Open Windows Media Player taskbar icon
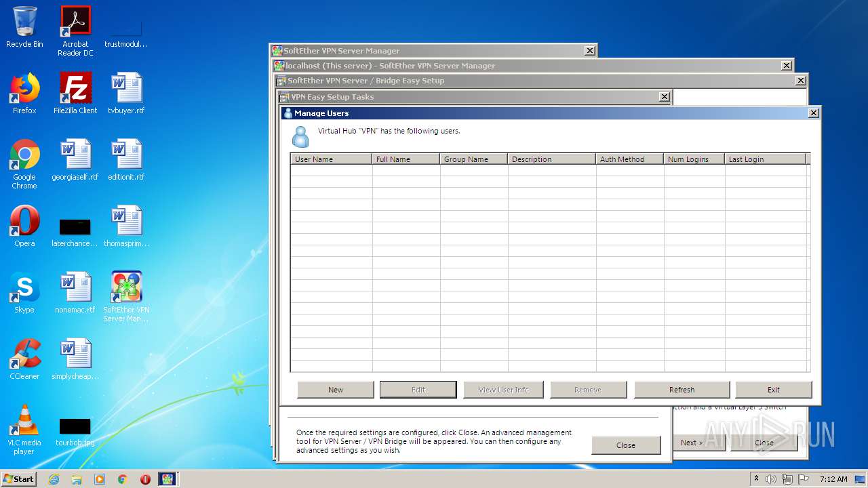 click(100, 479)
